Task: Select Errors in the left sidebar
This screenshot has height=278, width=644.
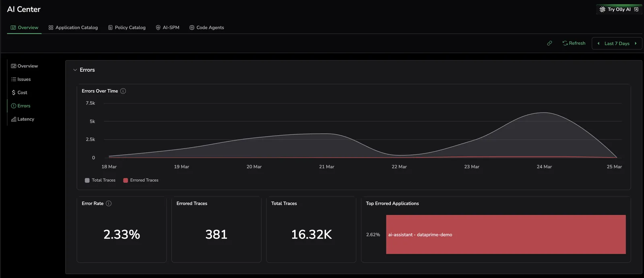Action: point(21,106)
